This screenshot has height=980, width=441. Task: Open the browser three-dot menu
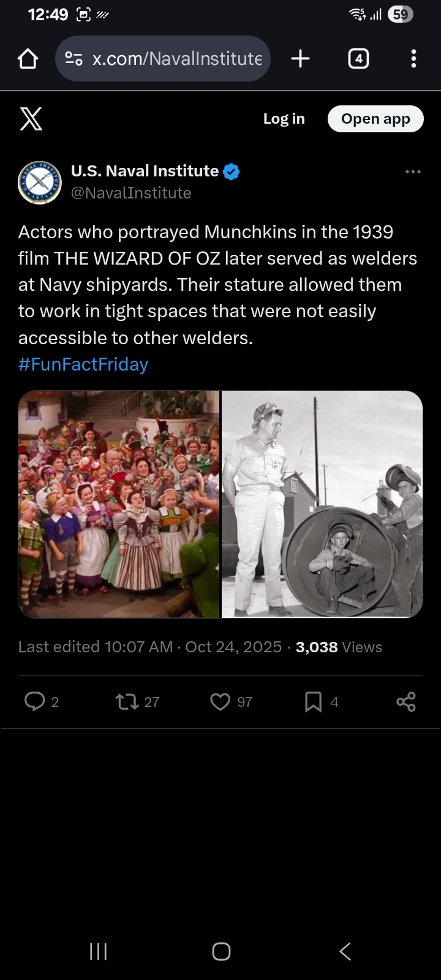point(413,59)
